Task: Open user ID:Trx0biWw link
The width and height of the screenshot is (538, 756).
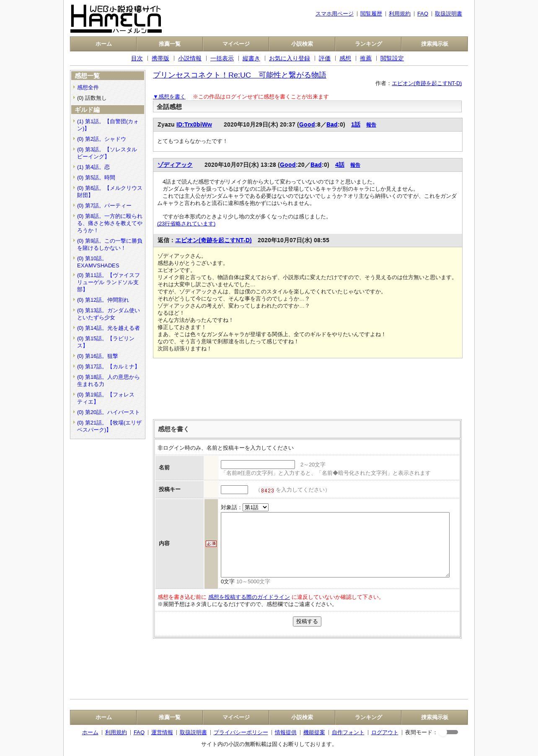Action: pos(194,124)
